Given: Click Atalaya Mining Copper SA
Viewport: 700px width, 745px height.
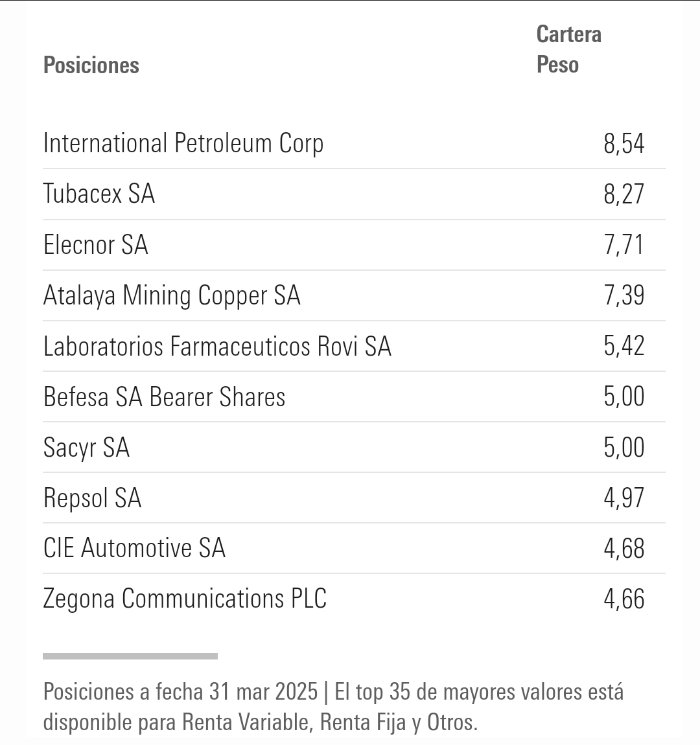Looking at the screenshot, I should [172, 295].
